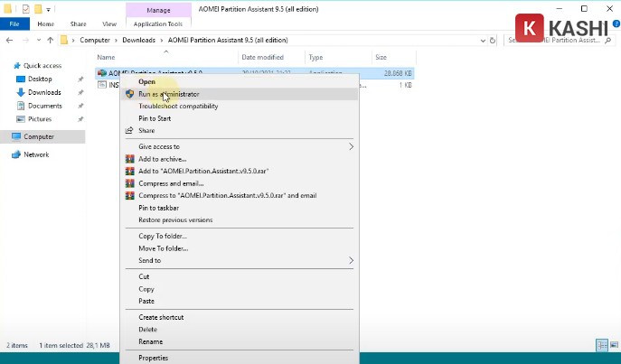Select Compress to rar and email

240,195
